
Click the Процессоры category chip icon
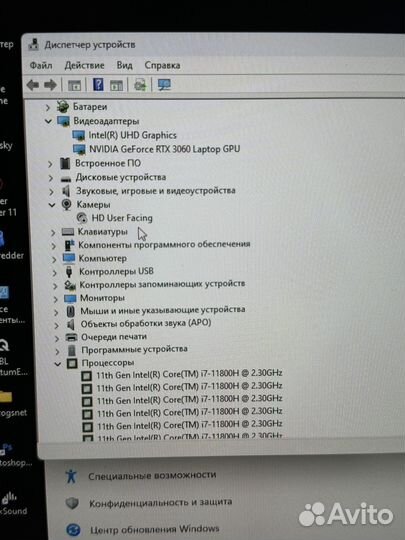click(72, 363)
